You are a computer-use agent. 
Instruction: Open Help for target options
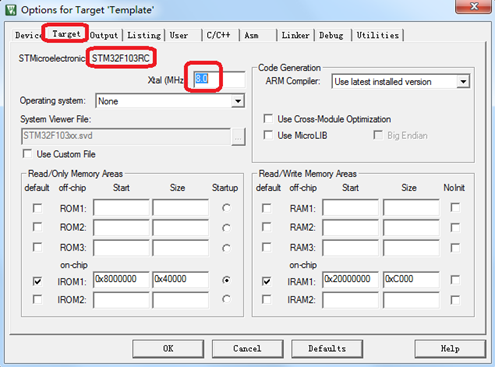pyautogui.click(x=450, y=349)
